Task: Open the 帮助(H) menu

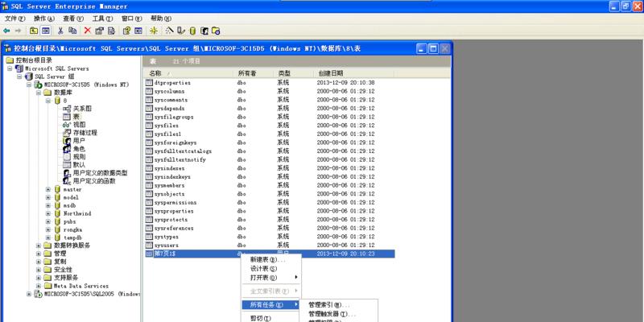Action: pos(160,19)
